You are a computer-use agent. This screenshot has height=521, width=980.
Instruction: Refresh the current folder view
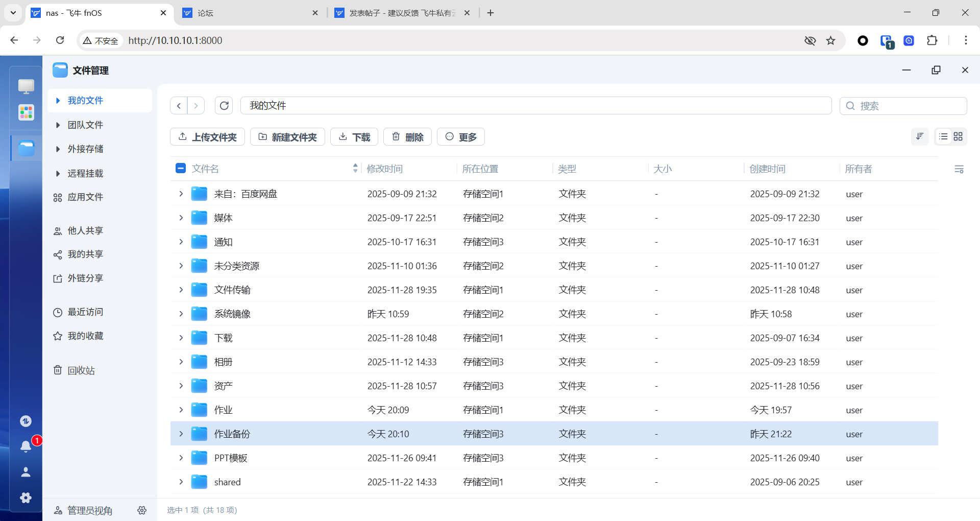(x=224, y=105)
